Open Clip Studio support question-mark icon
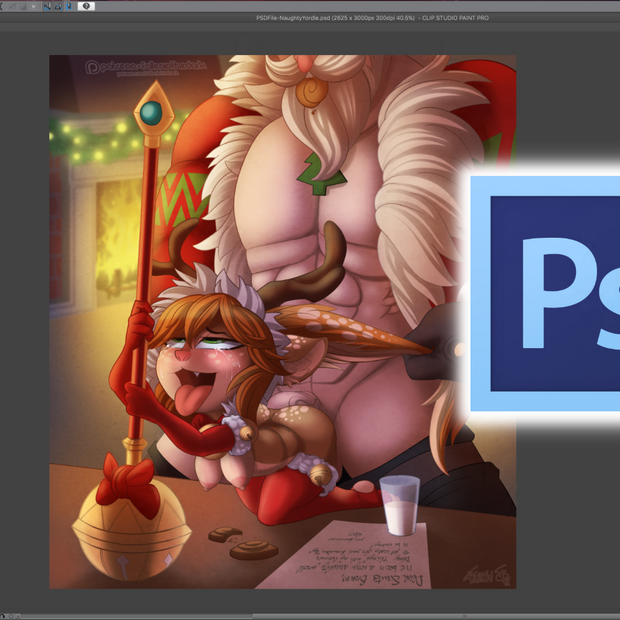620x620 pixels. point(86,6)
